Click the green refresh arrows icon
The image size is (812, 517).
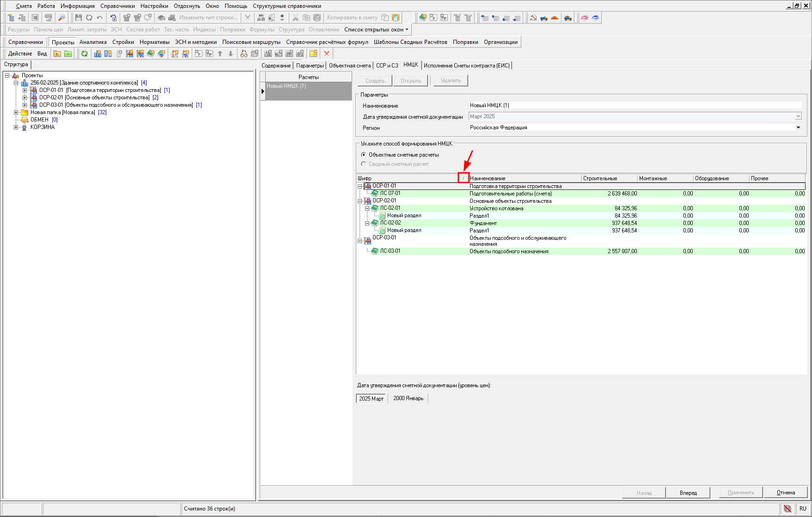(x=85, y=54)
